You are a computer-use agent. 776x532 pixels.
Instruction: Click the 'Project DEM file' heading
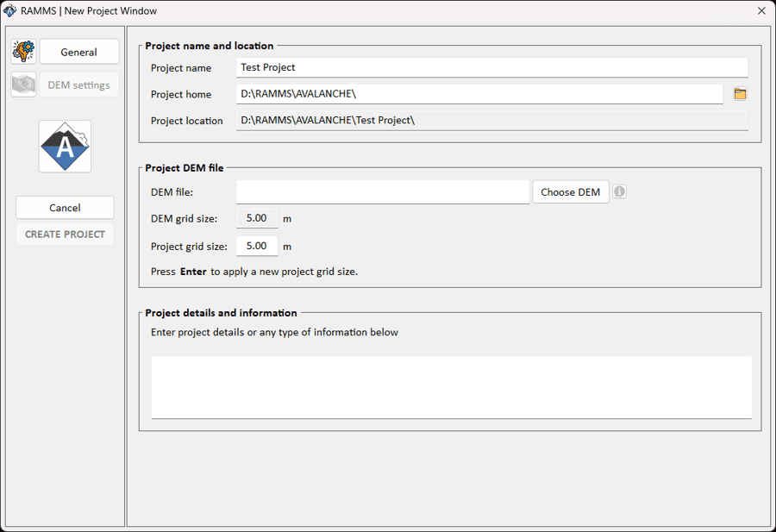[x=185, y=168]
